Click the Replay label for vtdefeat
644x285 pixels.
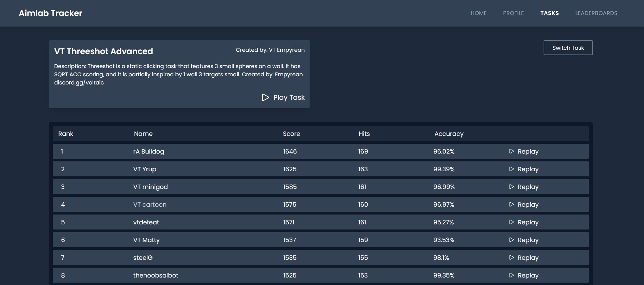(x=528, y=222)
